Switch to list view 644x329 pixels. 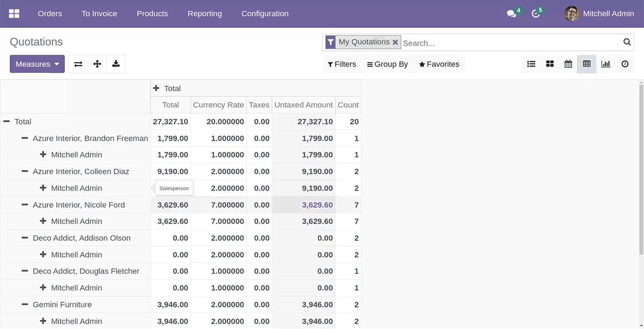coord(531,64)
